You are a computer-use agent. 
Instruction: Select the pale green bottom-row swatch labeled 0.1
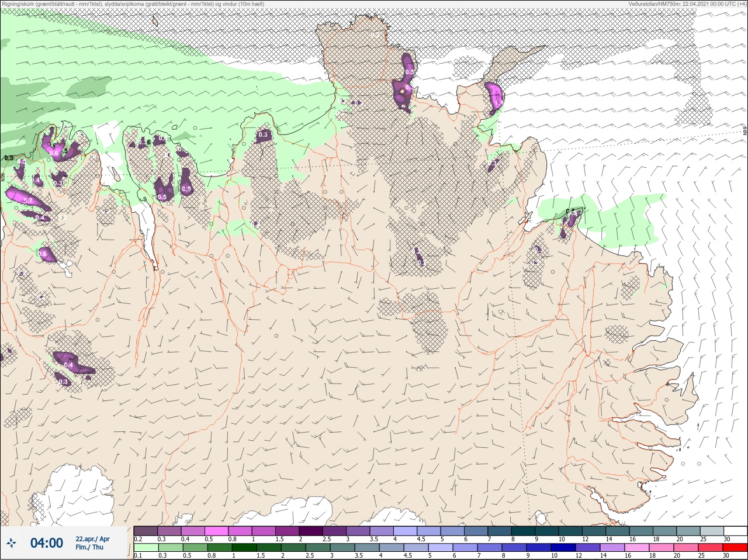click(x=146, y=548)
